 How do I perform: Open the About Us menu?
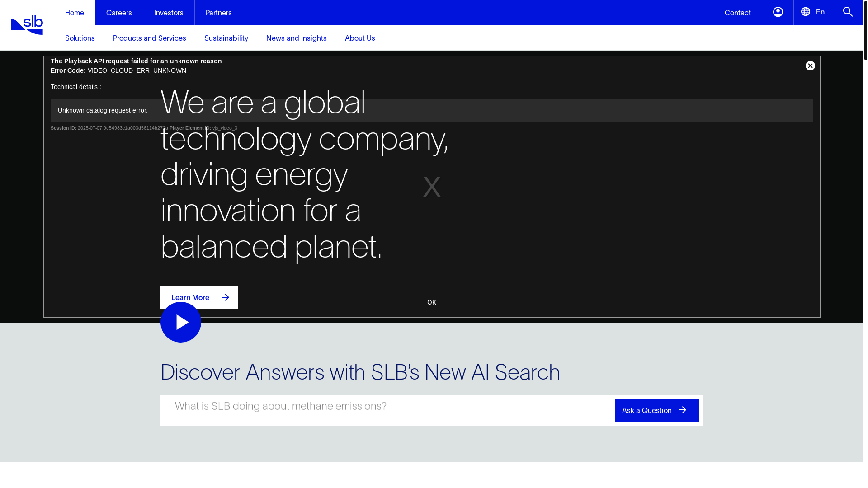(x=360, y=38)
